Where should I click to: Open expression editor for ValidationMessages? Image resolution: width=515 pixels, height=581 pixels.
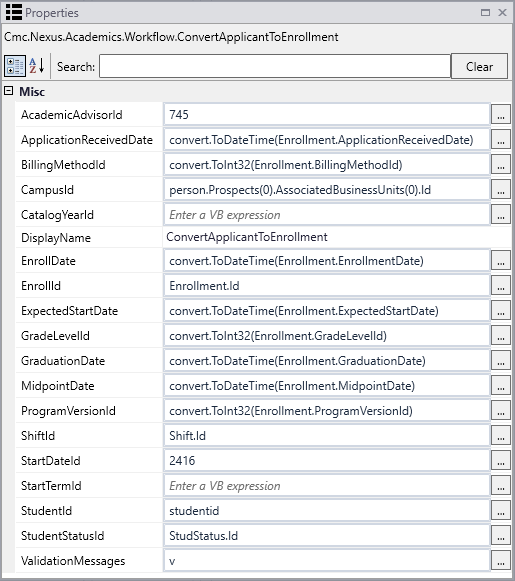point(501,561)
